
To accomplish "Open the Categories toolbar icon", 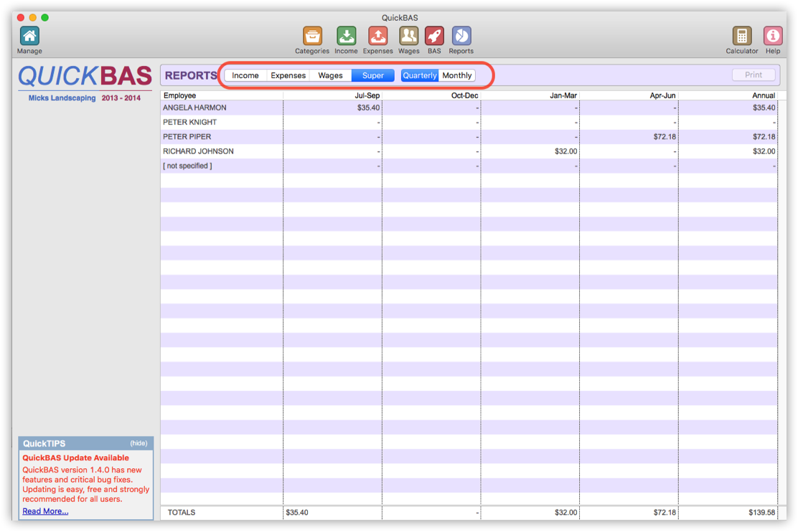I will coord(312,37).
